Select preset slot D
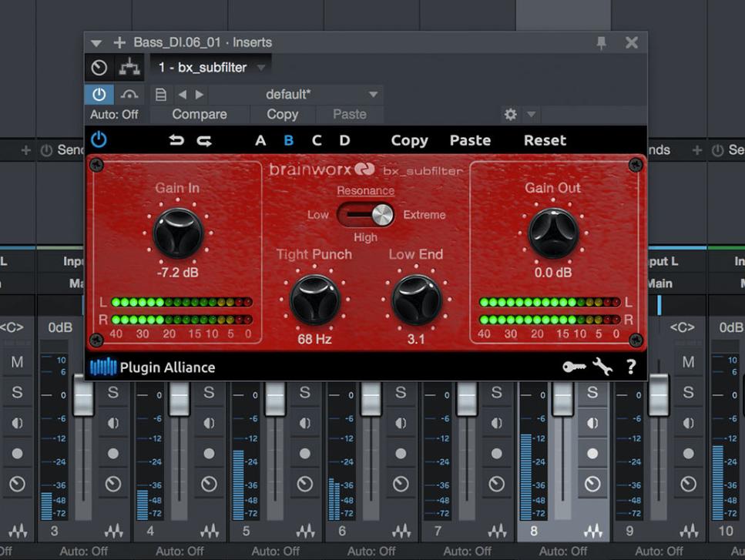 [x=344, y=140]
